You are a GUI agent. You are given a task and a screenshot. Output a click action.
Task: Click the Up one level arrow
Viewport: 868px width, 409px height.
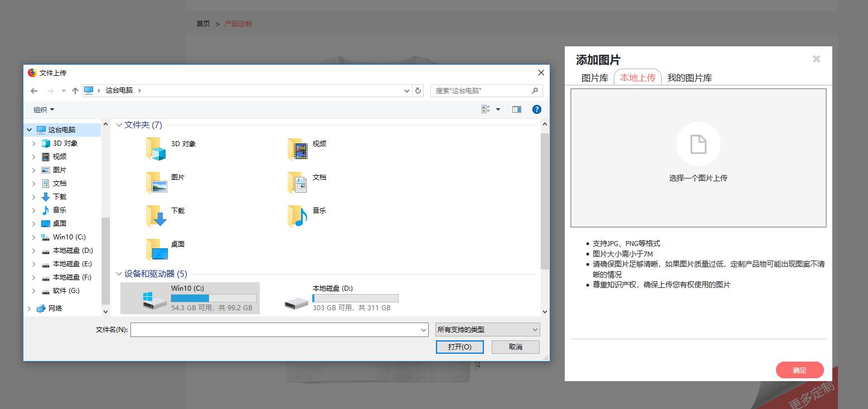point(75,90)
